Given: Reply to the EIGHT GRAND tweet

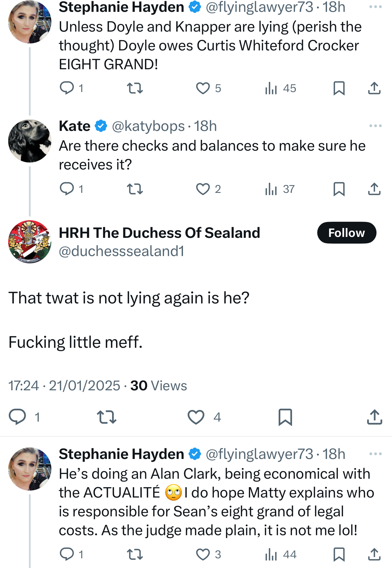Looking at the screenshot, I should click(67, 88).
